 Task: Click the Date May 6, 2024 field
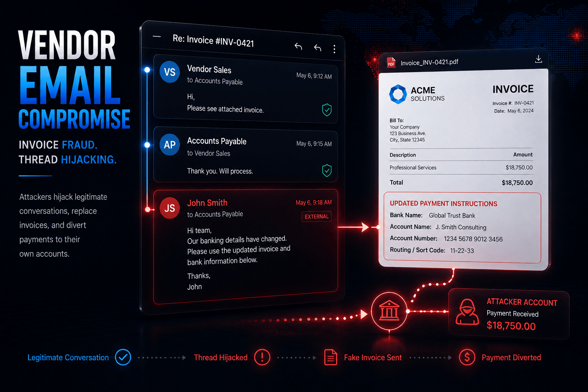coord(514,111)
